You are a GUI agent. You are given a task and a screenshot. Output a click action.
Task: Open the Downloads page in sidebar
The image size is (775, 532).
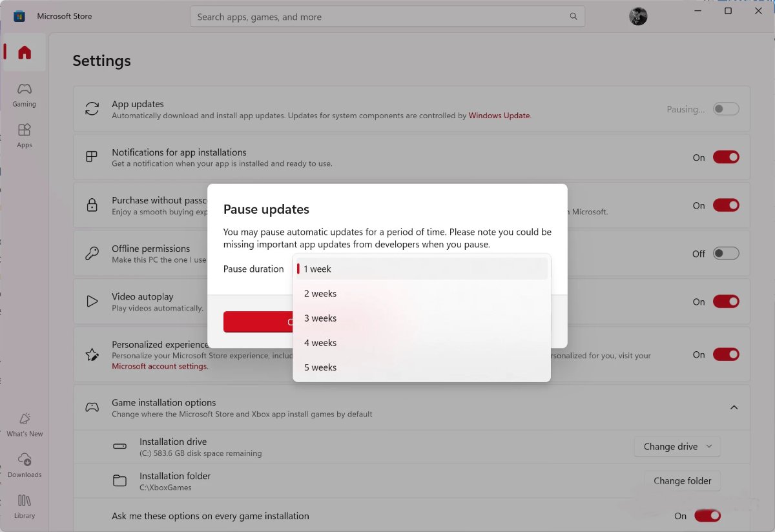pos(25,466)
